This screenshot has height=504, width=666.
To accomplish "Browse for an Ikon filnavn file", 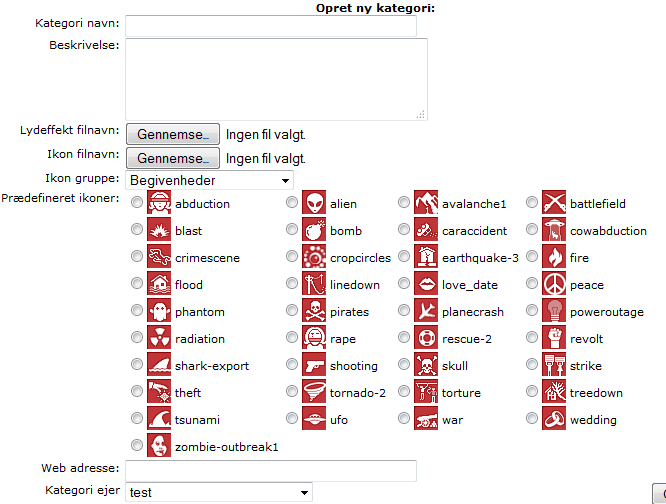I will 173,158.
